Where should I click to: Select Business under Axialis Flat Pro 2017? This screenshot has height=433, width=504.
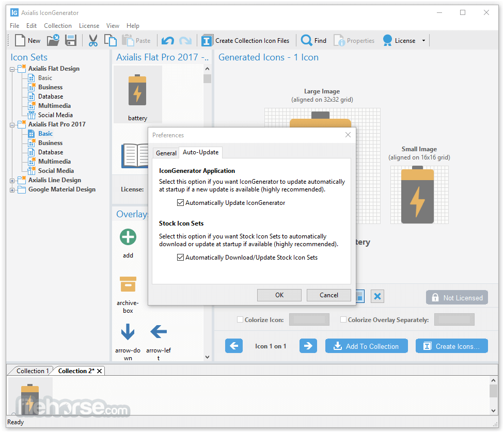pyautogui.click(x=50, y=143)
